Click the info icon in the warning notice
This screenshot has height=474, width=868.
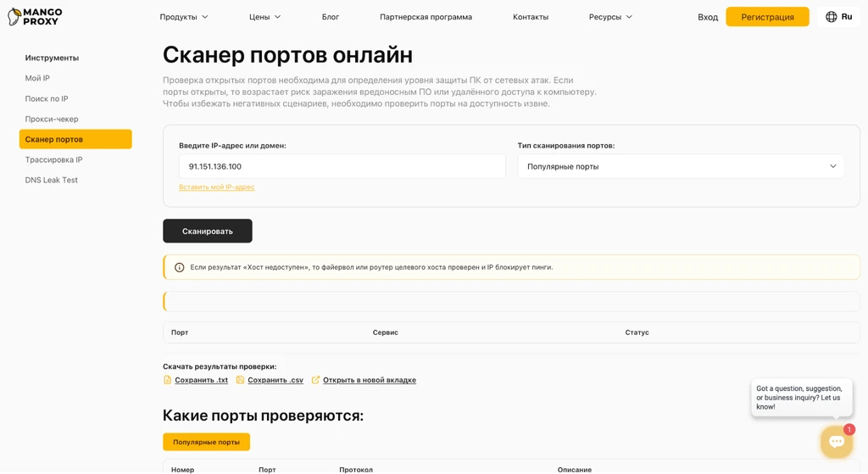click(x=180, y=267)
